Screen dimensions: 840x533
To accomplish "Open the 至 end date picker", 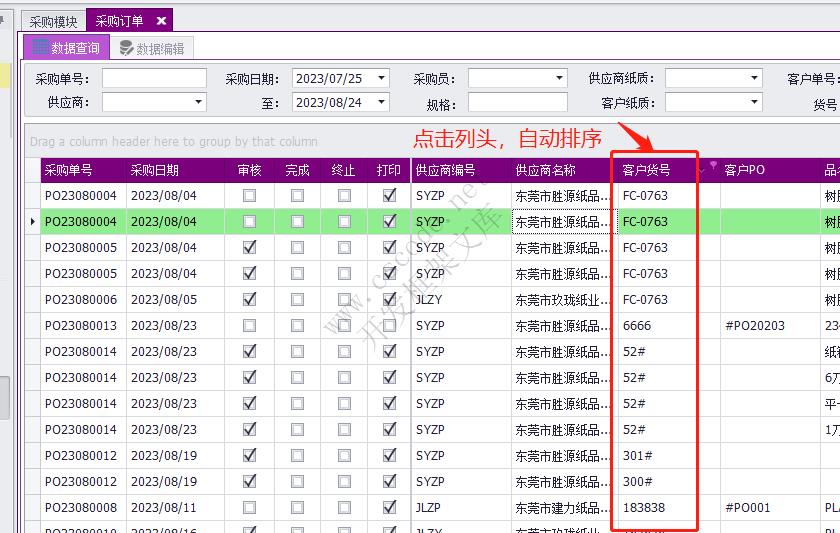I will [x=381, y=102].
